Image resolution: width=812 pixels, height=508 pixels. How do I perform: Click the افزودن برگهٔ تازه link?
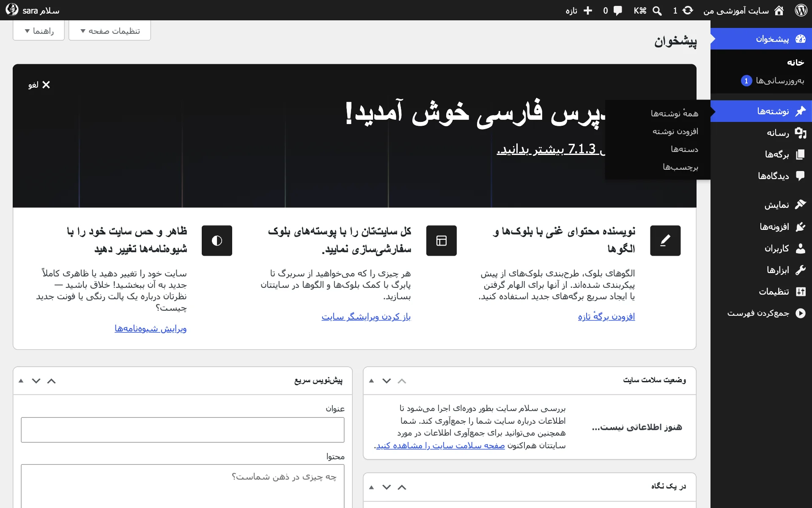click(x=606, y=316)
